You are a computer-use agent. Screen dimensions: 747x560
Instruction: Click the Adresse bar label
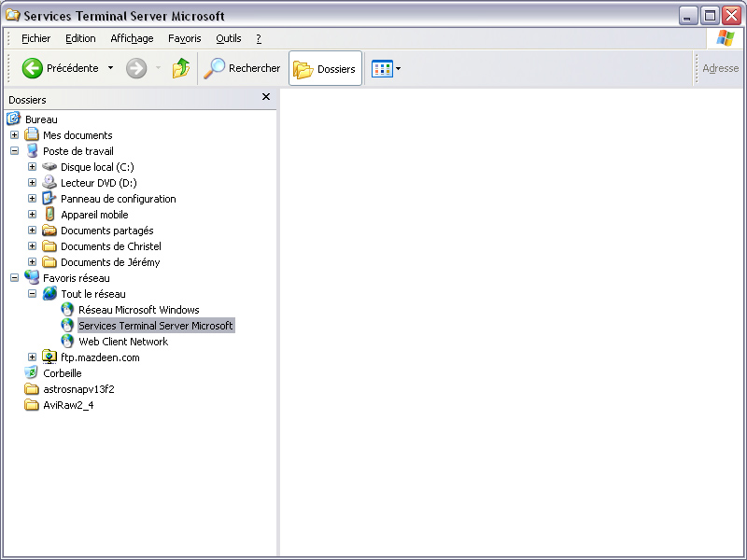[720, 68]
